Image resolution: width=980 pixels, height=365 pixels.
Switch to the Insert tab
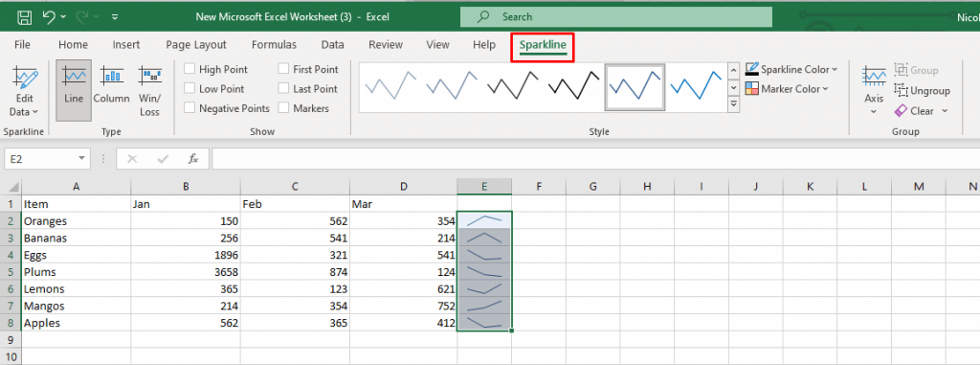(126, 44)
